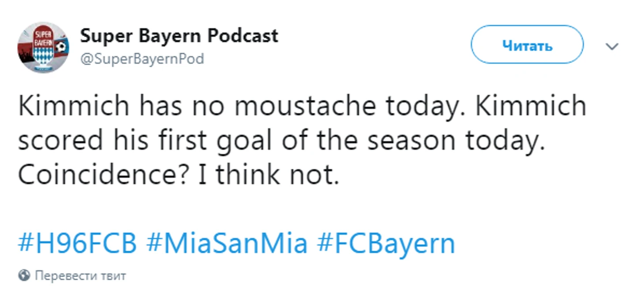644x297 pixels.
Task: Click the "Перевести твит" translate link
Action: coord(80,276)
